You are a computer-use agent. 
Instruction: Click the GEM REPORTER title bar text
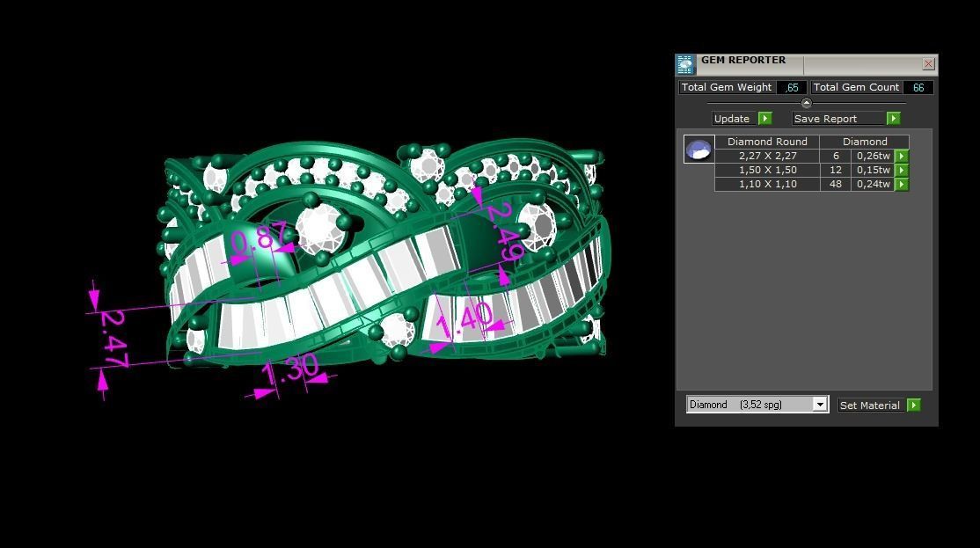(743, 60)
